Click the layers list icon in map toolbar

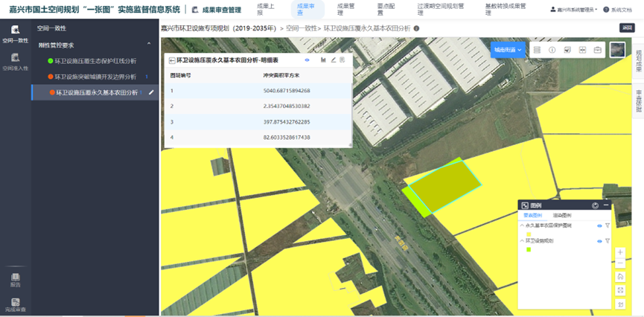point(538,50)
